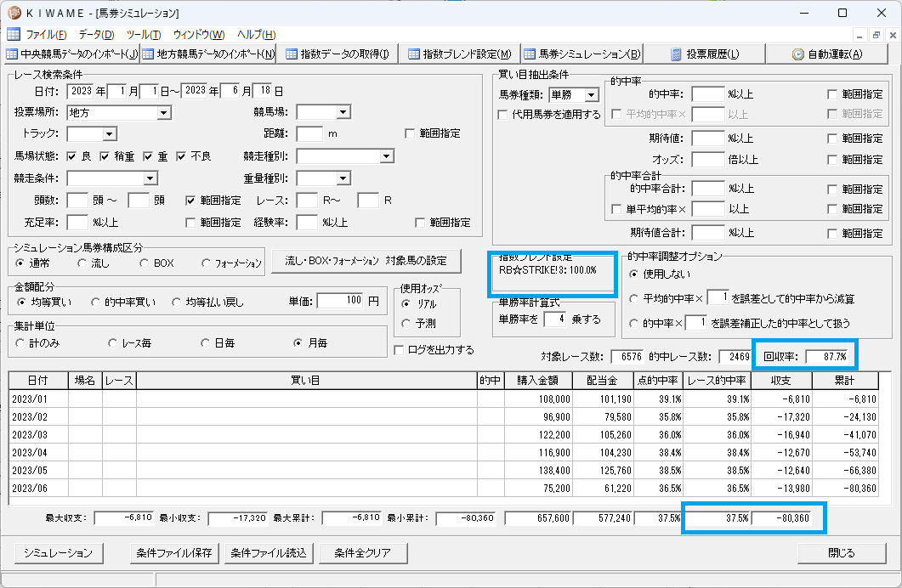Click the 対象レース数 value 6576

(x=627, y=356)
